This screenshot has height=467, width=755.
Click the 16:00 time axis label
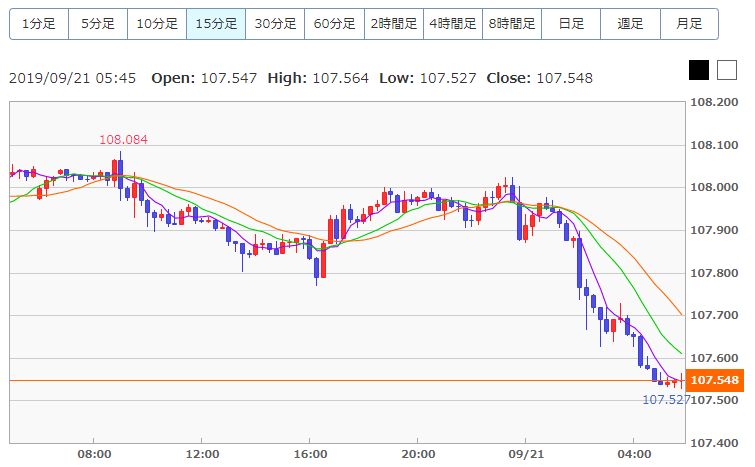pyautogui.click(x=310, y=454)
